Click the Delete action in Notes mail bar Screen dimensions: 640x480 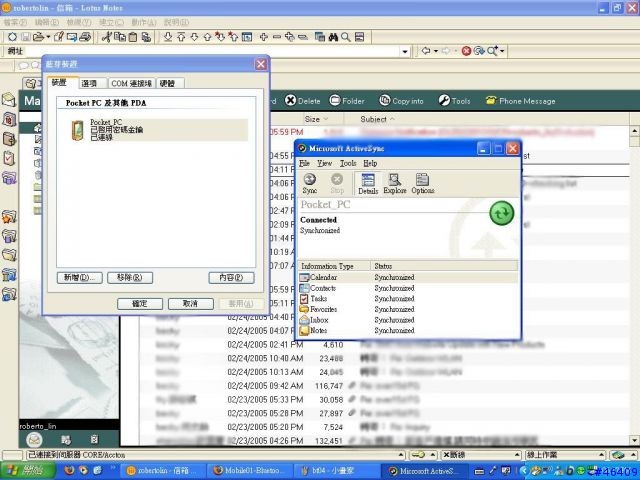click(x=302, y=101)
